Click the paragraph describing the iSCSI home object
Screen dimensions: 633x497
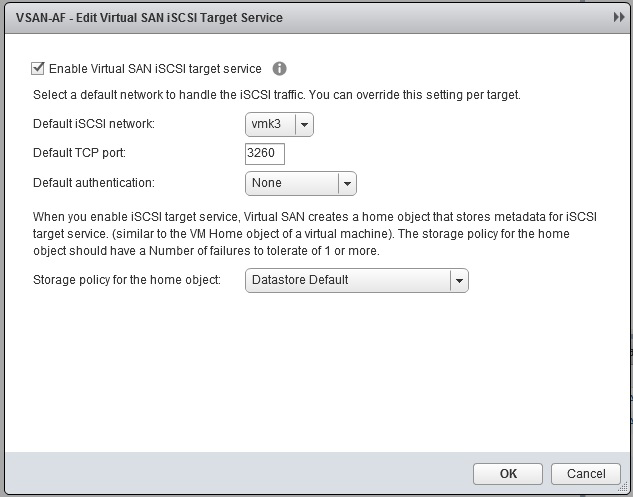pos(300,233)
